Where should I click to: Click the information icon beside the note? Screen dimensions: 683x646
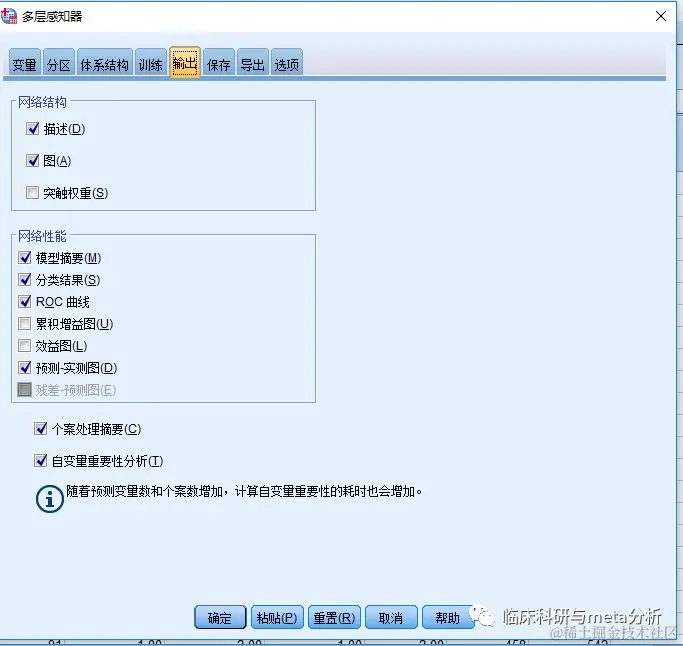click(x=50, y=499)
